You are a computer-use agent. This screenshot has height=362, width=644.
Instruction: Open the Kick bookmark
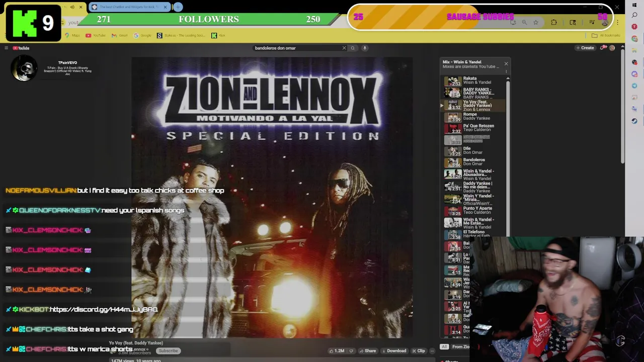(218, 35)
